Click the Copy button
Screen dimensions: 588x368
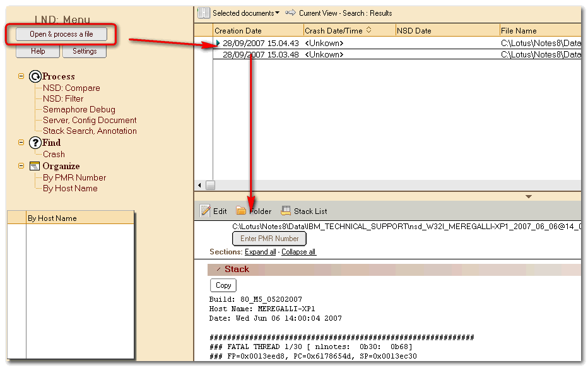pos(223,285)
